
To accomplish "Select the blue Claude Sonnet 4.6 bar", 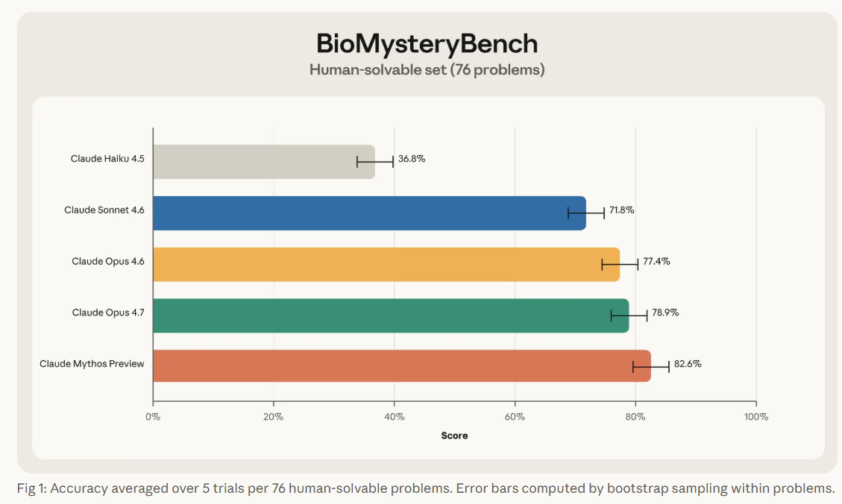I will 368,212.
